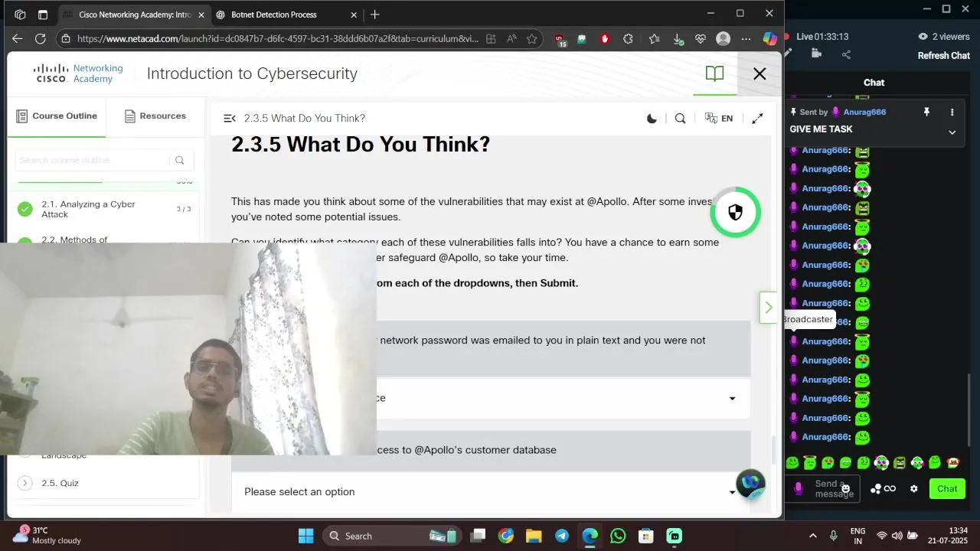This screenshot has width=980, height=551.
Task: Click stream chat scrollbar
Action: pos(970,412)
